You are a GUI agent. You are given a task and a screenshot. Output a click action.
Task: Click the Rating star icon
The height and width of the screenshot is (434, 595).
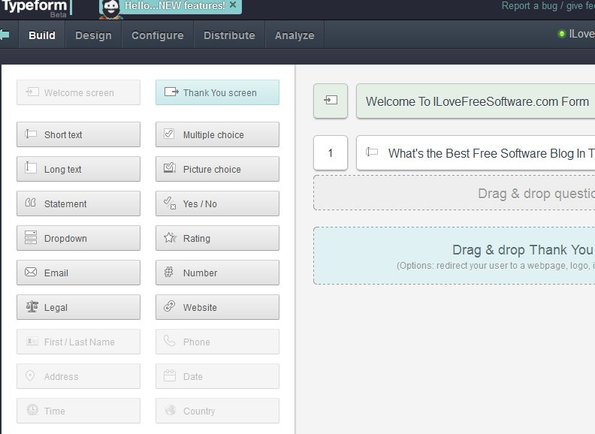pyautogui.click(x=170, y=238)
